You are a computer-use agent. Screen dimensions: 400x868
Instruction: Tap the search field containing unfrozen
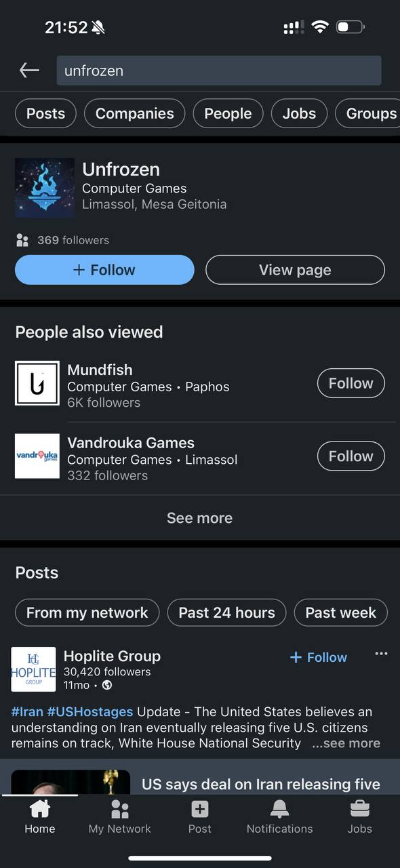219,71
